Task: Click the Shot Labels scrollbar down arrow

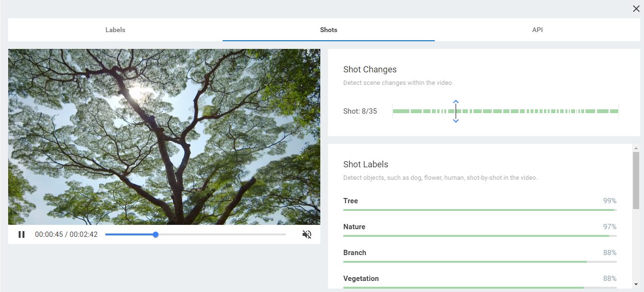Action: pyautogui.click(x=636, y=284)
